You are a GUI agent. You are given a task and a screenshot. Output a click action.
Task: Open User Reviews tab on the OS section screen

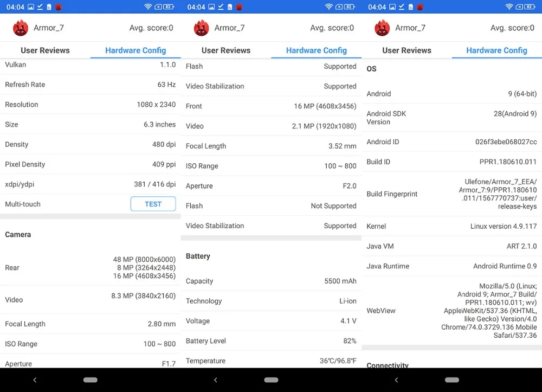pos(407,50)
